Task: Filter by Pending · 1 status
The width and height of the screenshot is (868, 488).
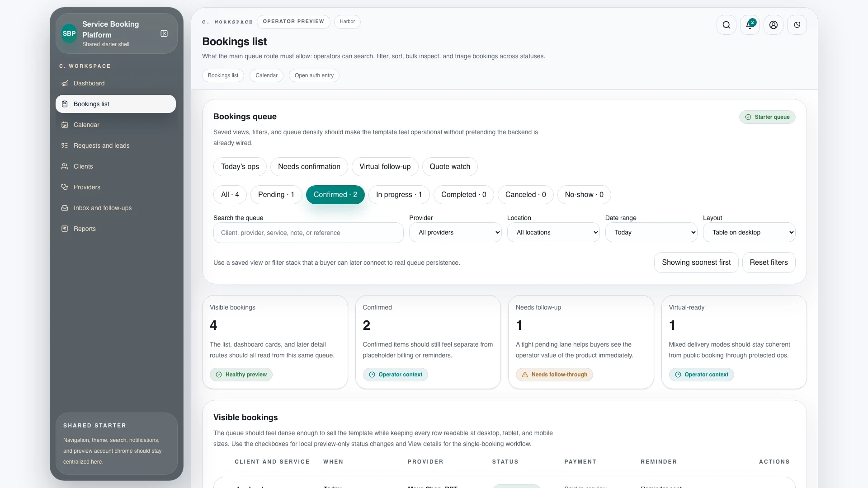Action: (x=276, y=195)
